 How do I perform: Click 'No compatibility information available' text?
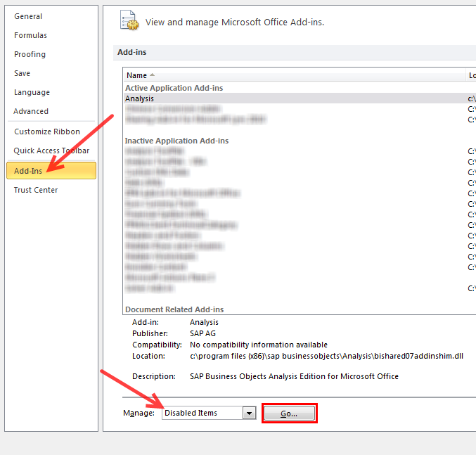click(x=259, y=345)
